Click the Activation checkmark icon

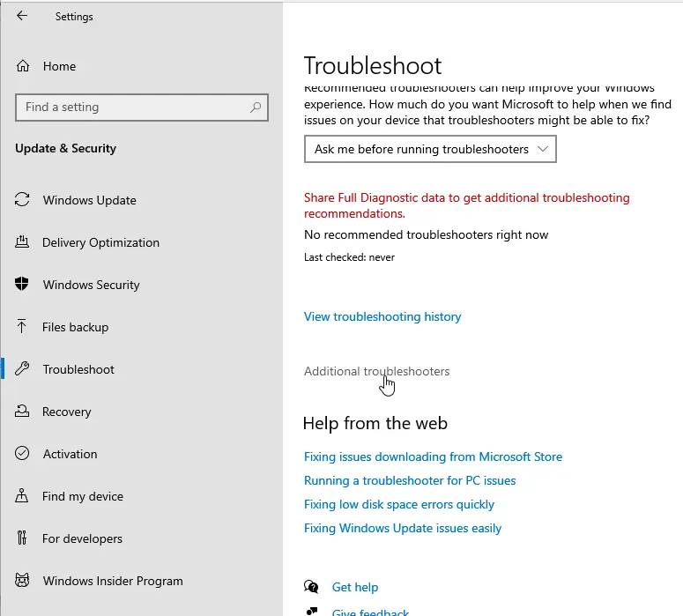tap(22, 454)
